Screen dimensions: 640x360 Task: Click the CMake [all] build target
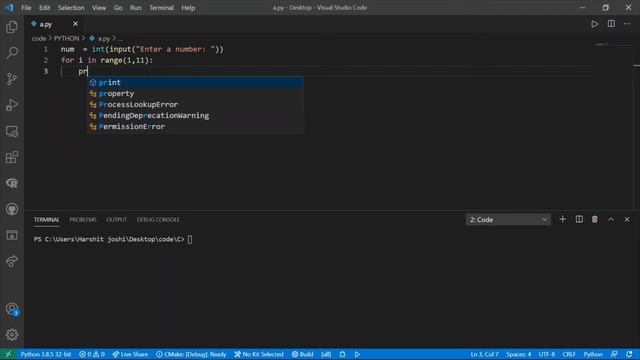(x=326, y=354)
